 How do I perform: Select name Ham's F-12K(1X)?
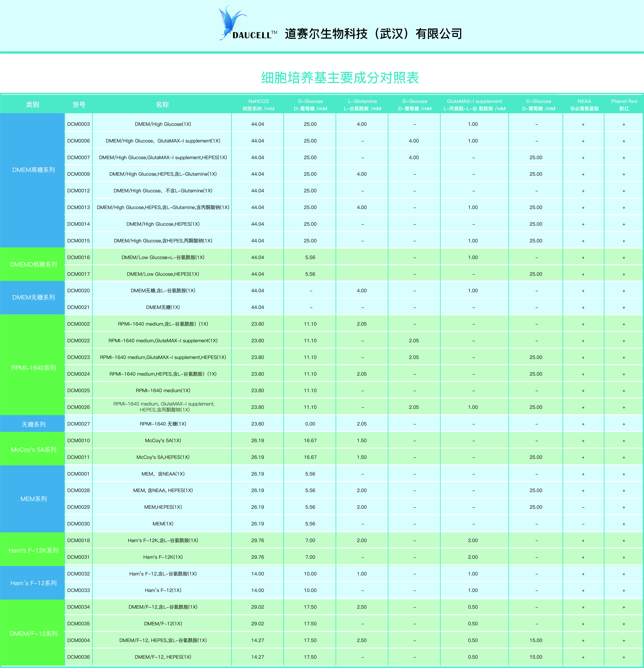163,557
